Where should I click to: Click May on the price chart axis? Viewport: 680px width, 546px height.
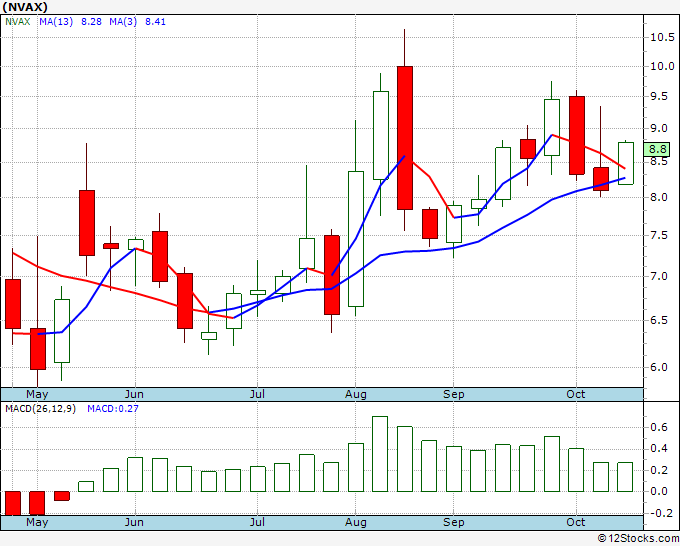coord(37,394)
